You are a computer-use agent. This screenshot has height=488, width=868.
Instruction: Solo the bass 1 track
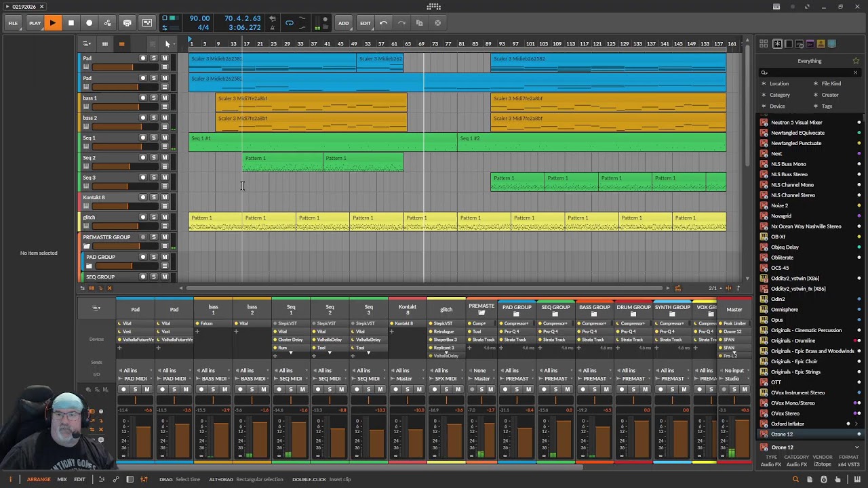[x=153, y=98]
